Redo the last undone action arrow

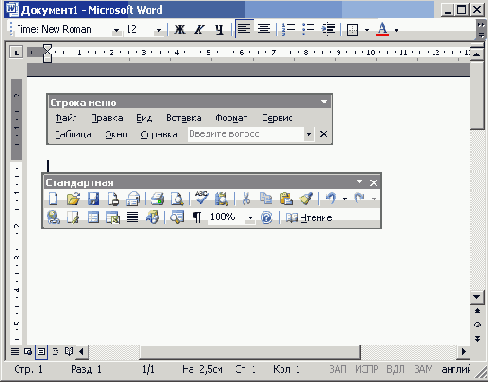pos(359,198)
